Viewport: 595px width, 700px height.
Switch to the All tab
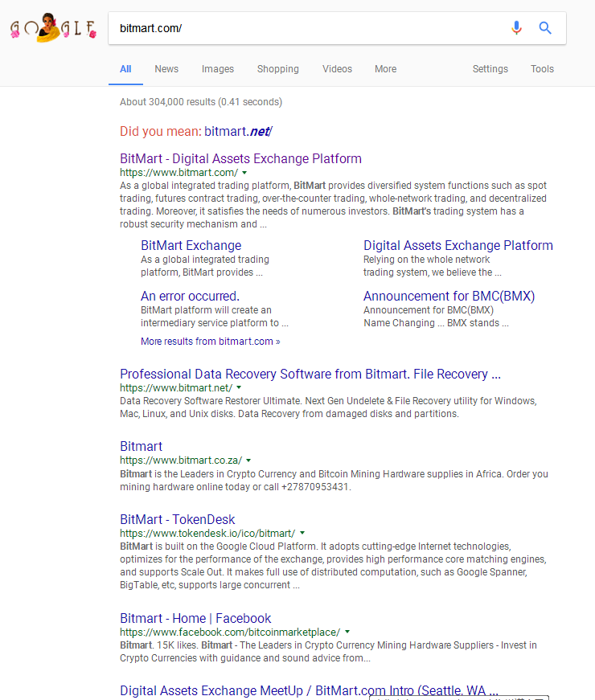click(125, 69)
